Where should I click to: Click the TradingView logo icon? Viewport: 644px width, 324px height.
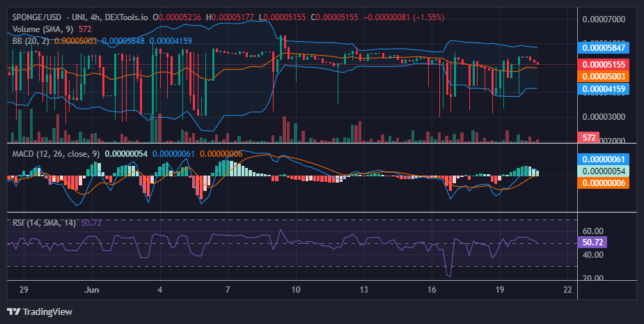point(13,311)
